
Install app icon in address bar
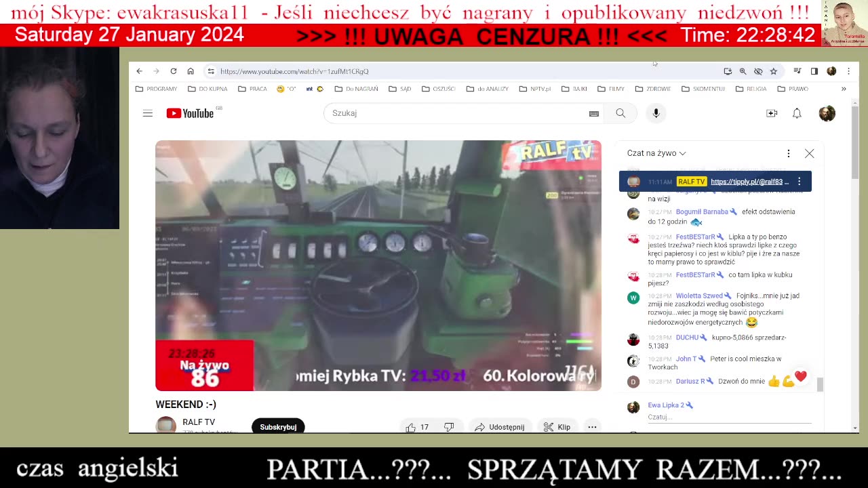point(728,71)
